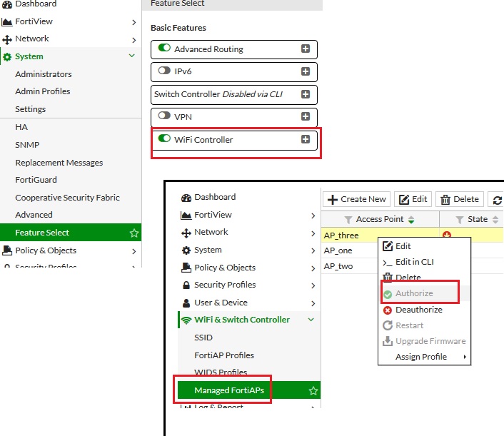
Task: Click the System gear icon in lower panel
Action: 186,250
